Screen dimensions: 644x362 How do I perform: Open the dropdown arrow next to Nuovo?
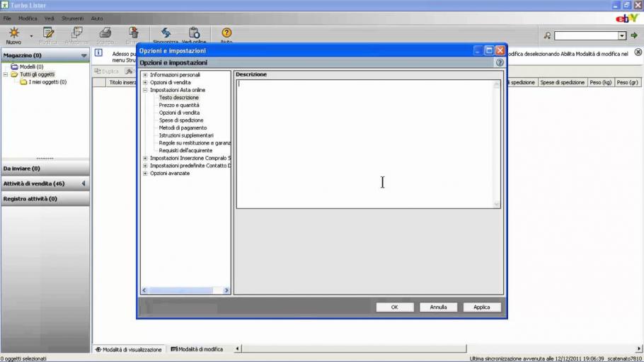(31, 36)
